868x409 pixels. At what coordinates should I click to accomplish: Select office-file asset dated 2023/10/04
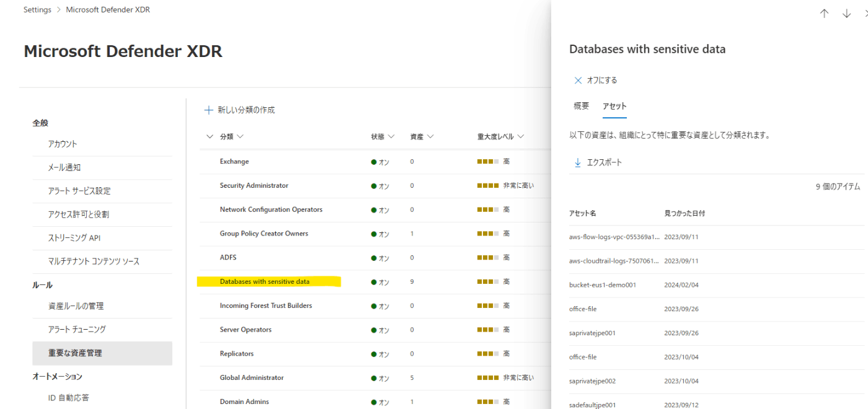tap(583, 358)
